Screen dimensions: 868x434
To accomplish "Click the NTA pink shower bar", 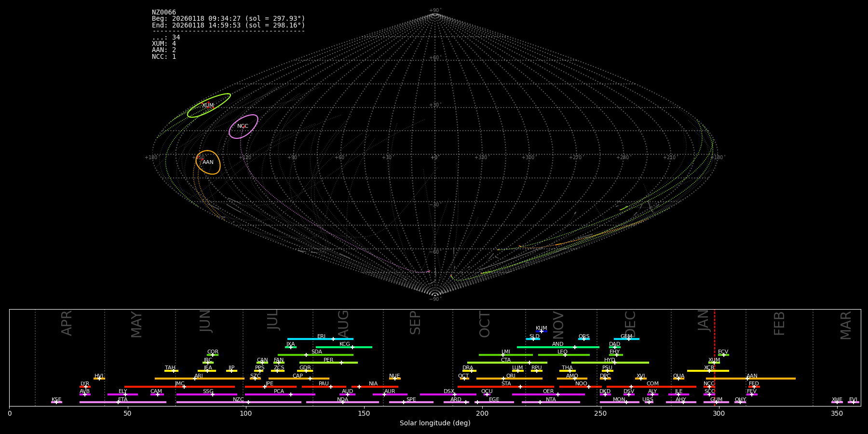I will pyautogui.click(x=551, y=402).
